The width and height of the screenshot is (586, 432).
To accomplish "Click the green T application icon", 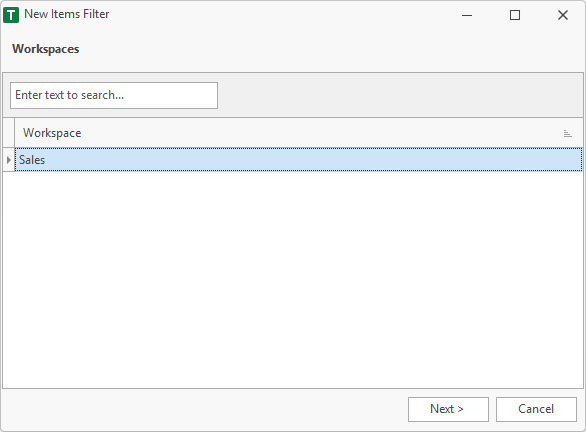I will [11, 15].
